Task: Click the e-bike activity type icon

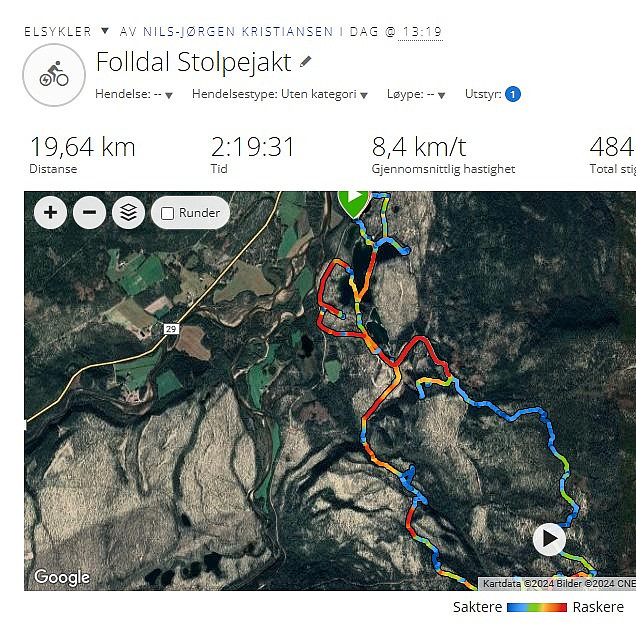Action: click(54, 75)
